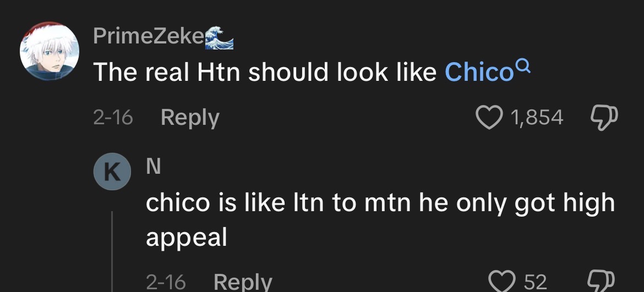Reply to PrimeZeke's comment
This screenshot has width=644, height=292.
(190, 118)
